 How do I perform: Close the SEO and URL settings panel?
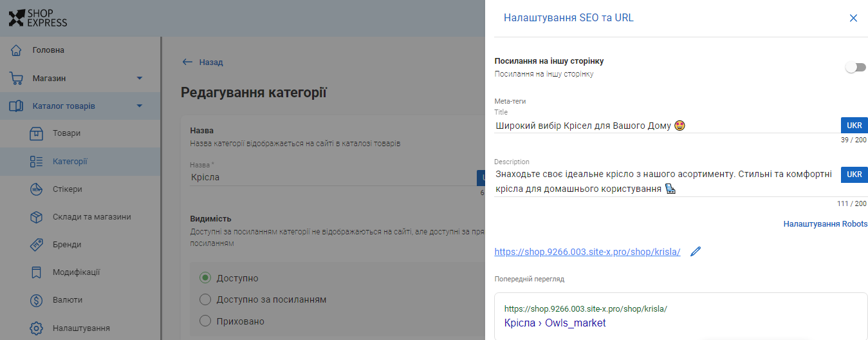tap(853, 18)
